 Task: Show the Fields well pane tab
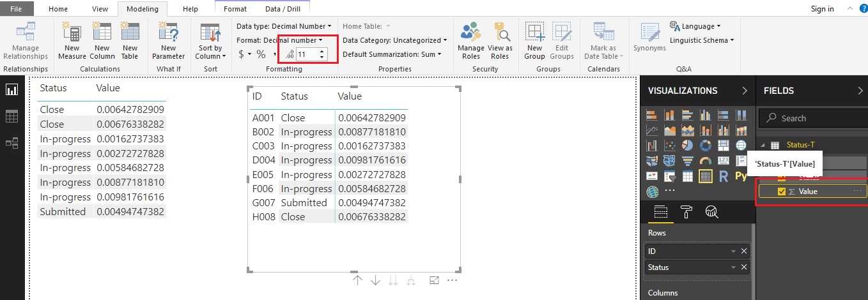pos(661,212)
